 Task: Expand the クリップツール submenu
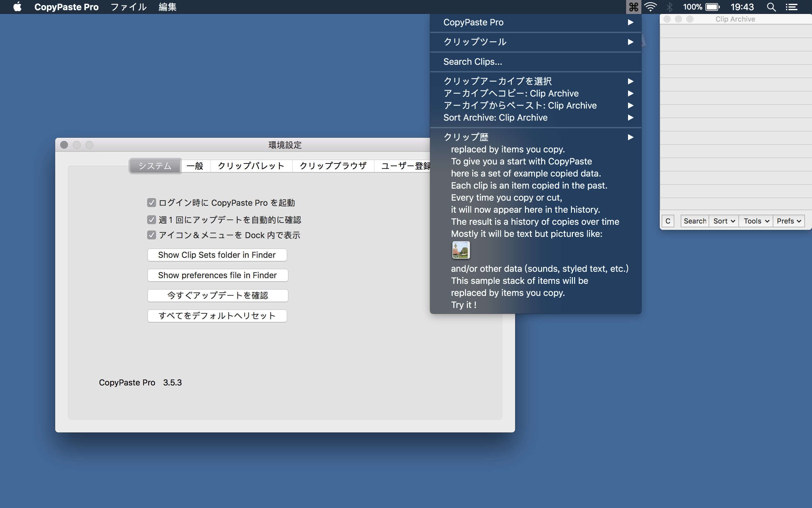click(x=535, y=42)
